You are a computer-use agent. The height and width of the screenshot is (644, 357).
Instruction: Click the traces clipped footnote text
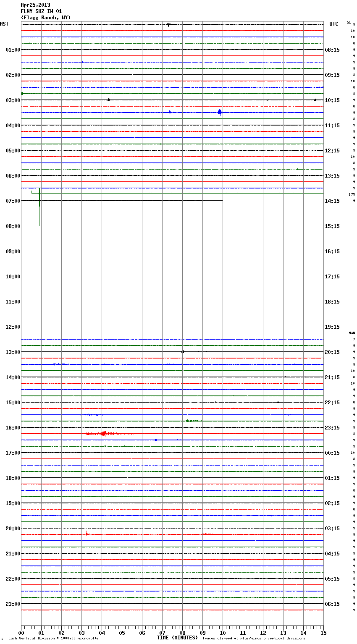pyautogui.click(x=254, y=639)
